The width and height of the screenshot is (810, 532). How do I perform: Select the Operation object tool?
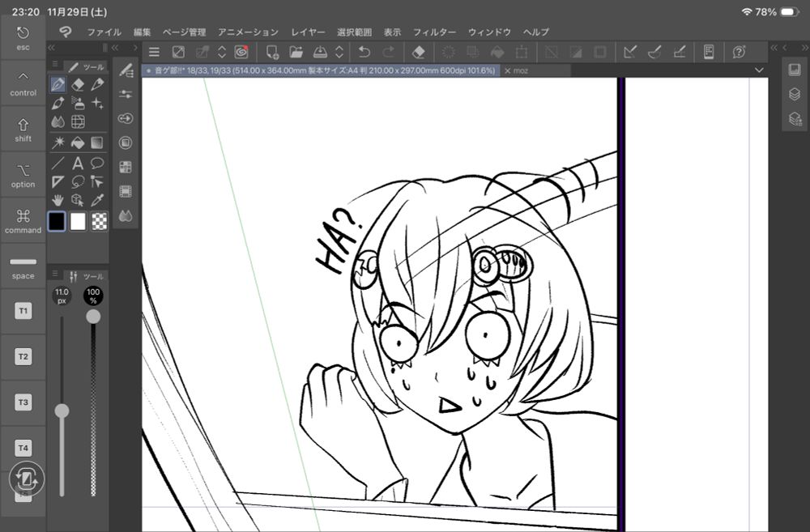97,182
